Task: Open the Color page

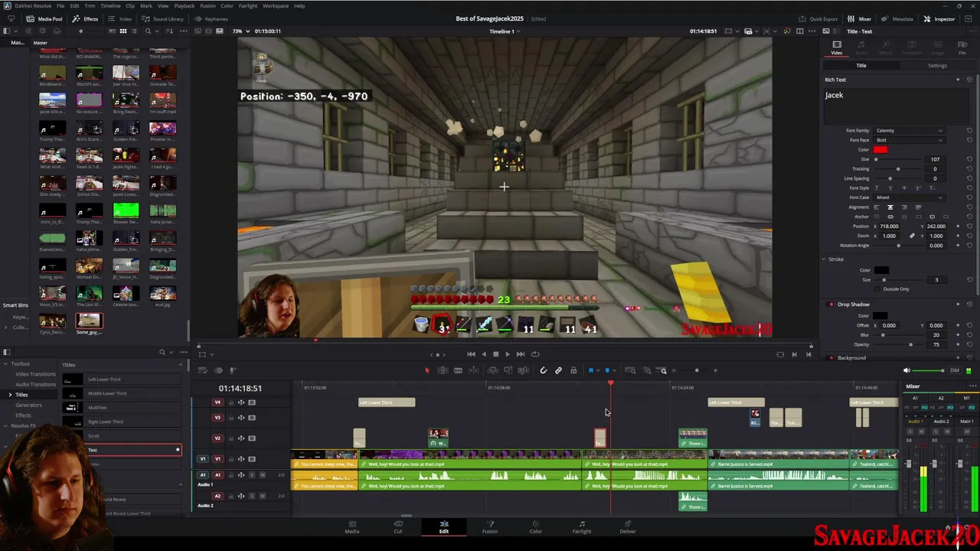Action: (x=535, y=527)
